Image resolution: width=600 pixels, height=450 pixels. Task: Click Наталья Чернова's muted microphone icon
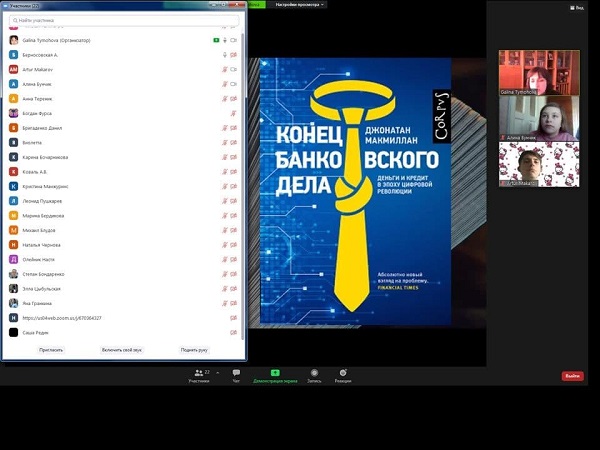pyautogui.click(x=225, y=245)
